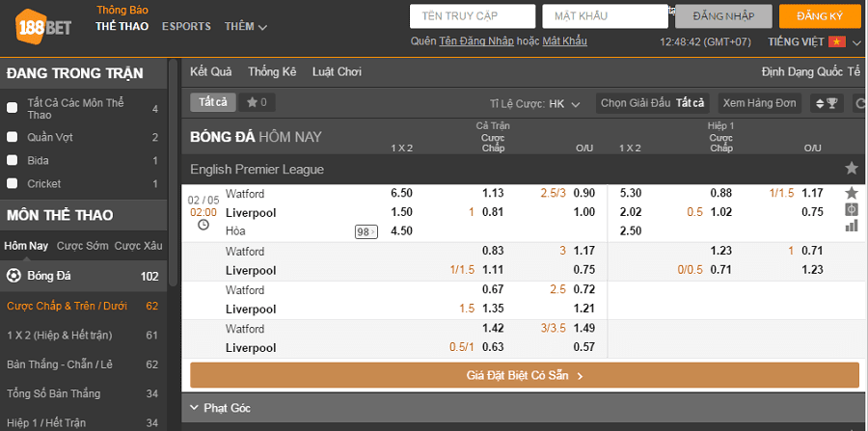
Task: Bet the draw at 4.50
Action: [x=401, y=231]
